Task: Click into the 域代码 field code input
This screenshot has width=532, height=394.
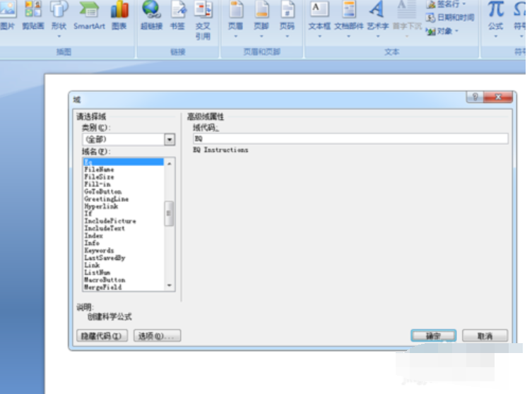Action: (x=350, y=139)
